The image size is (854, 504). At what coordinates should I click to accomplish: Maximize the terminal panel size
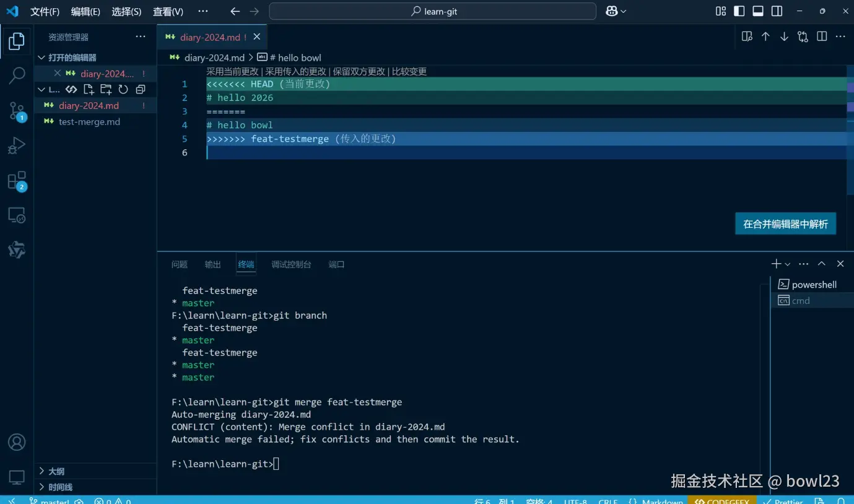coord(822,264)
